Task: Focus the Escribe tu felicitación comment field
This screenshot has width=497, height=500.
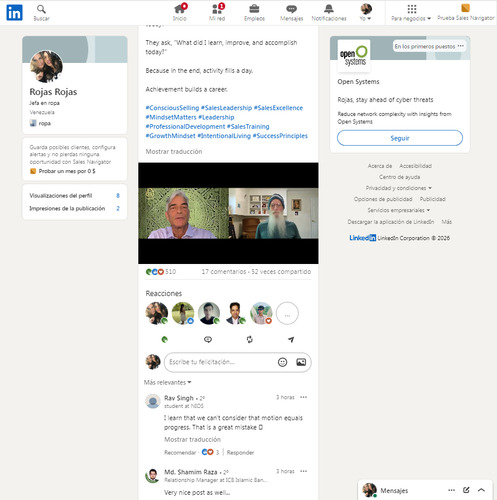Action: point(237,362)
